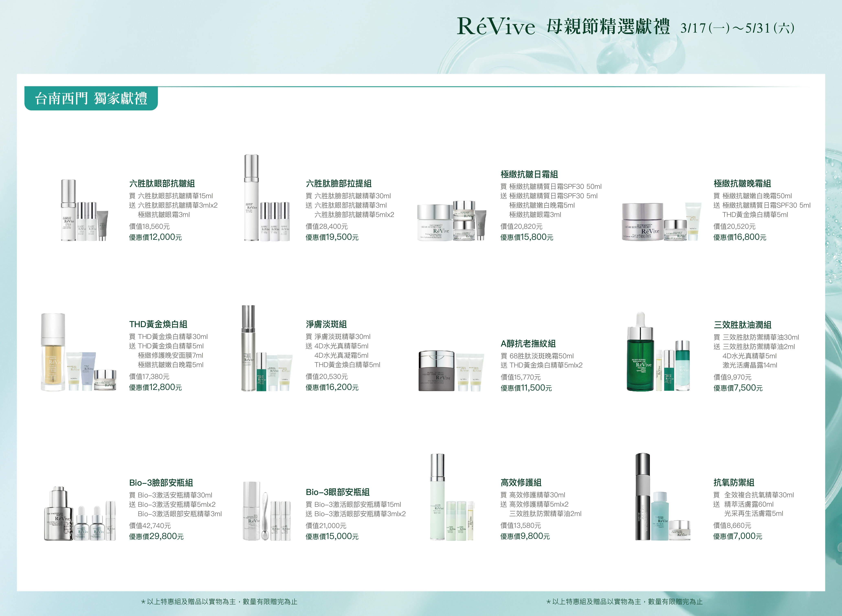Click the right footer disclaimer 數量有限贈完為止
842x616 pixels.
675,602
